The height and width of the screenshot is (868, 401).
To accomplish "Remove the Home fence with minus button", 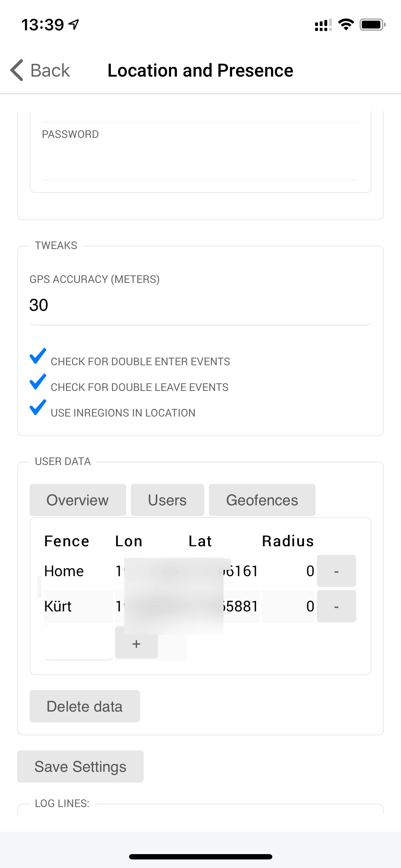I will coord(336,571).
